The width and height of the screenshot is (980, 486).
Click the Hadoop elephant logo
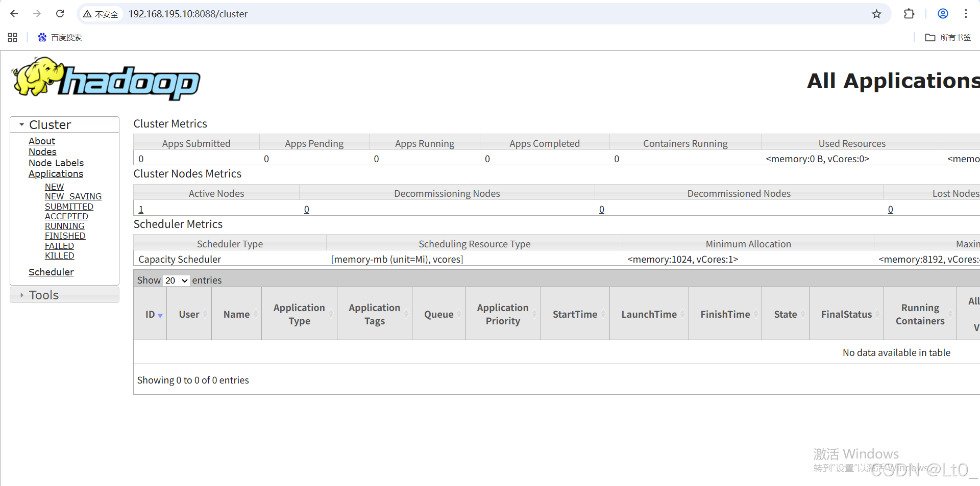(106, 79)
